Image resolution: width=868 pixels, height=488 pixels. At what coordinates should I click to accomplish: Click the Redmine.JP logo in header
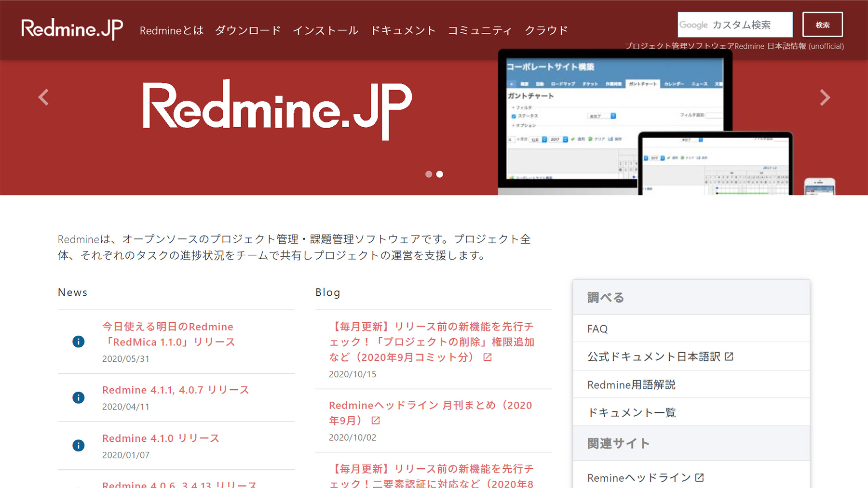click(72, 29)
